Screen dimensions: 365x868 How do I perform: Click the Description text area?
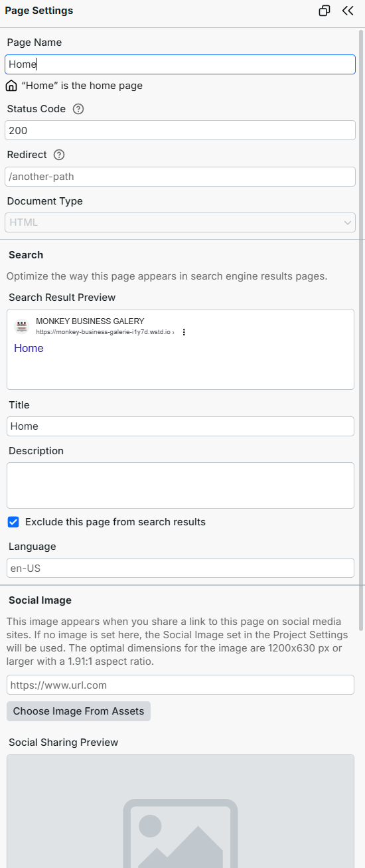pyautogui.click(x=181, y=485)
